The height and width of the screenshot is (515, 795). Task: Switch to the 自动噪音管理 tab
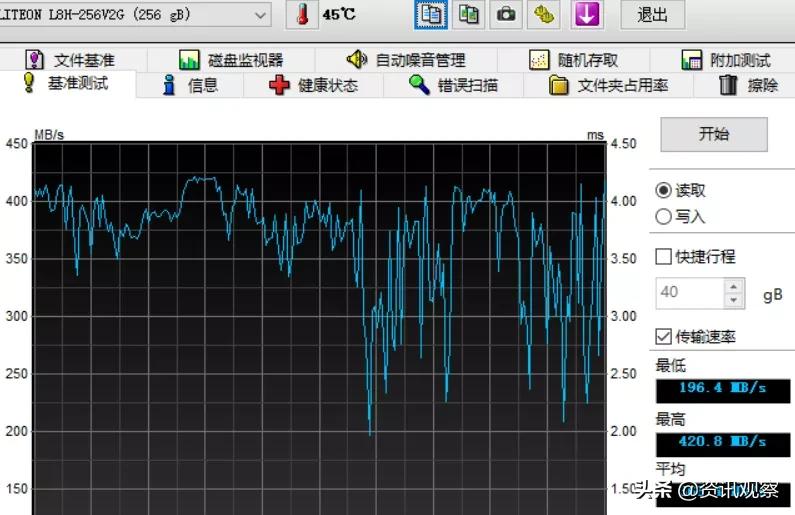406,60
